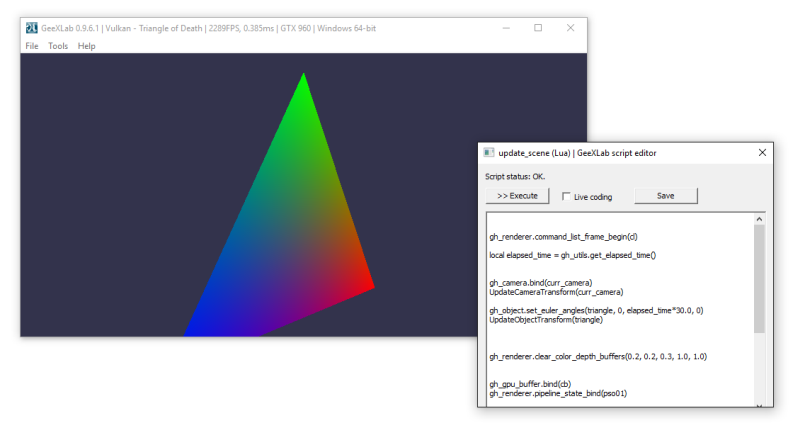
Task: Click the line gh_renderer.pipeline_state_bind(pso01)
Action: pyautogui.click(x=558, y=393)
